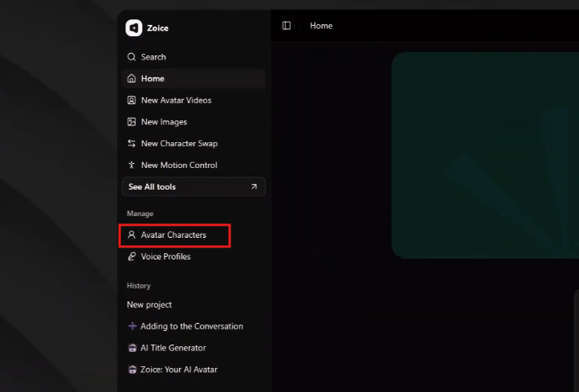Click the Zoice logo icon
The height and width of the screenshot is (392, 579).
[133, 27]
